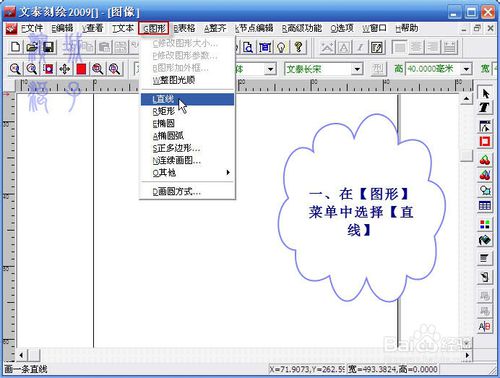The image size is (500, 378).
Task: Click the vertical scrollbar up arrow
Action: (467, 99)
